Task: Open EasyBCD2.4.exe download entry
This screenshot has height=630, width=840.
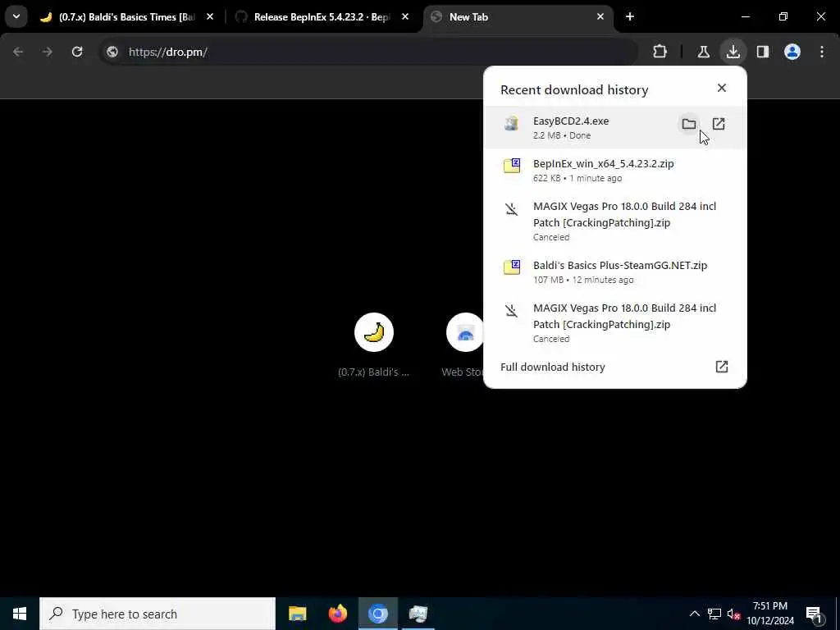Action: (x=615, y=127)
